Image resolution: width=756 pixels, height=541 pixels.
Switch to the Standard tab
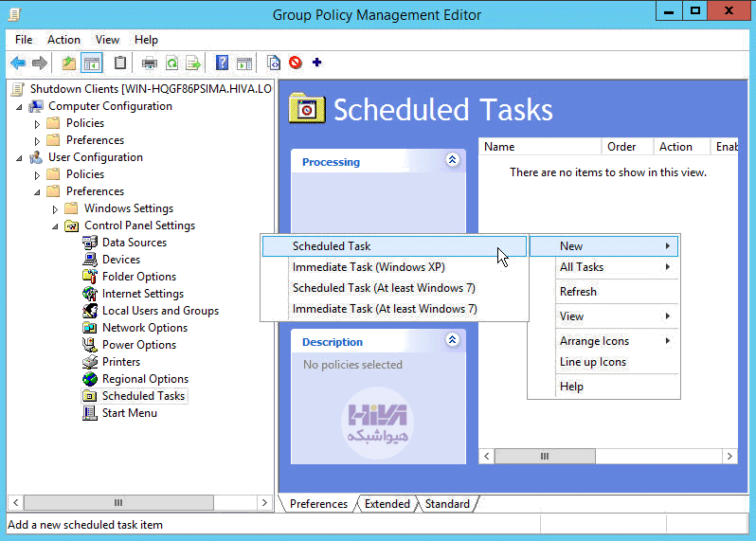point(447,504)
